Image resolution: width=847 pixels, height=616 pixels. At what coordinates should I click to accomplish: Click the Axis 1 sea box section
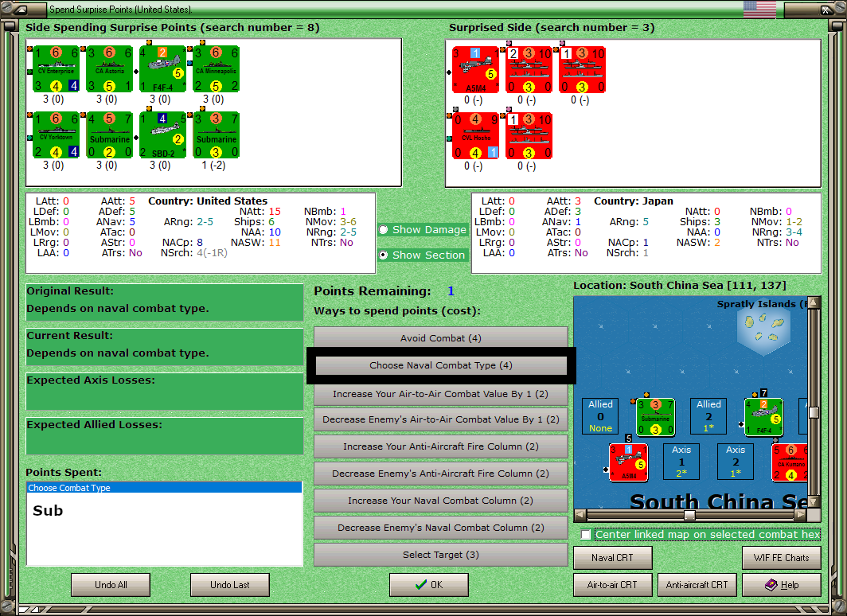tap(681, 462)
